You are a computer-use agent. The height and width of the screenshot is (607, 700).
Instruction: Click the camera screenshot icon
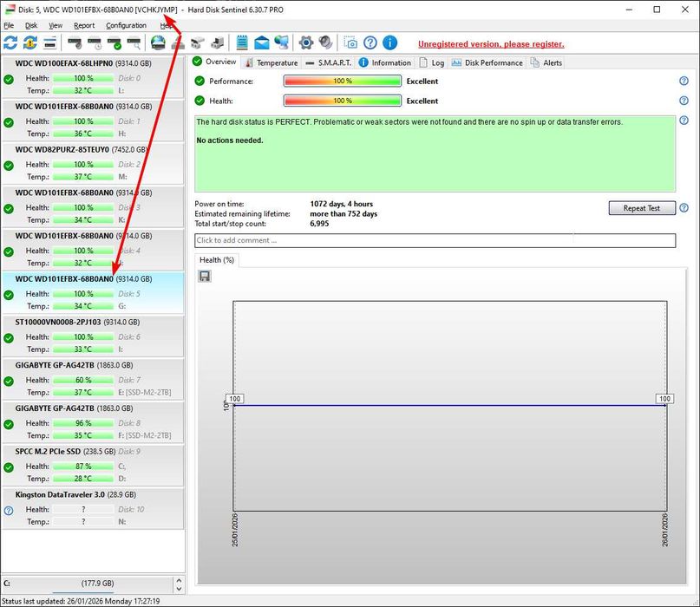(x=351, y=42)
